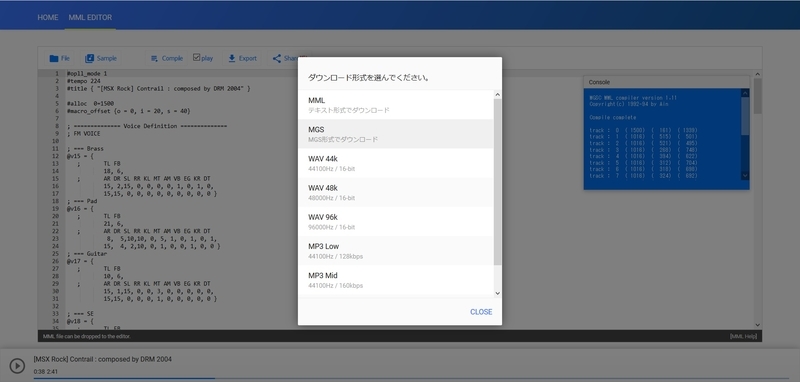Open the MML EDITOR tab
Viewport: 800px width, 382px height.
point(90,17)
